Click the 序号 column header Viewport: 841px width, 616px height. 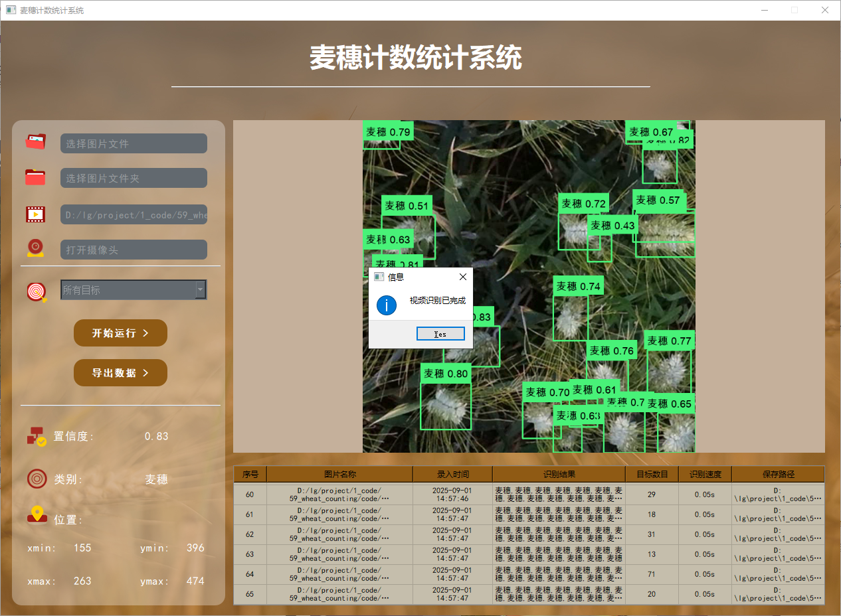point(250,474)
